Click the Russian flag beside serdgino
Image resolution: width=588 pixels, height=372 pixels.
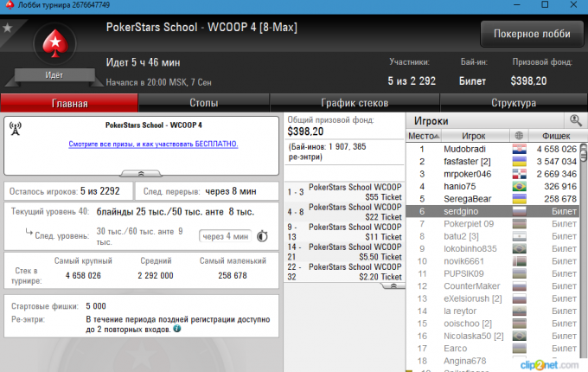520,211
